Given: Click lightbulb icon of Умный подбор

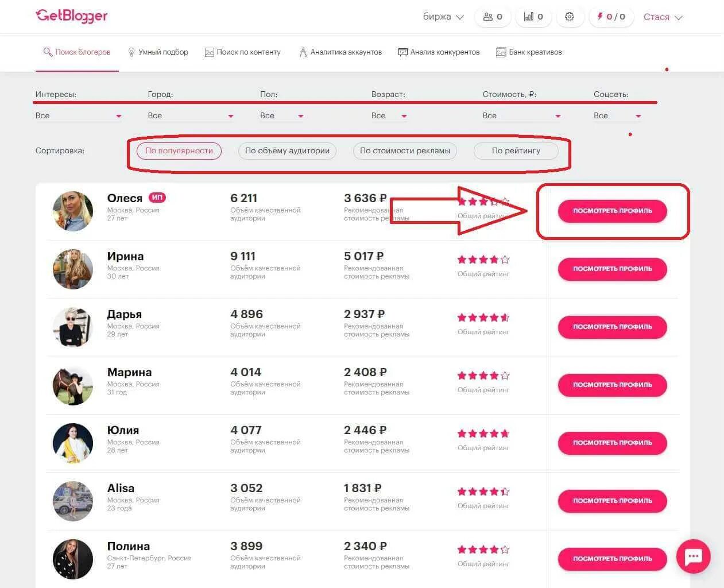Looking at the screenshot, I should click(131, 52).
